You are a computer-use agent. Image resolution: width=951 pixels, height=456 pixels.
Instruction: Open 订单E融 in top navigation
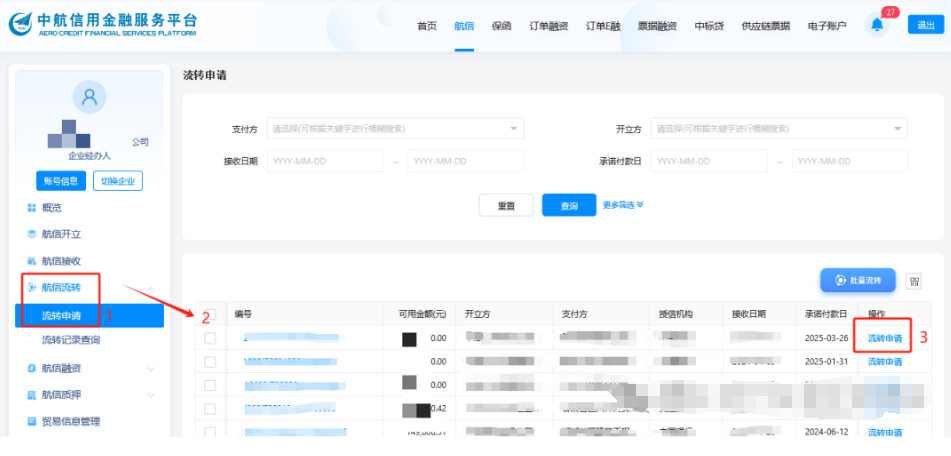[603, 26]
